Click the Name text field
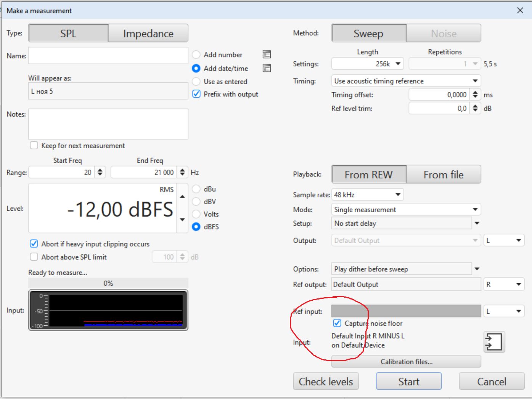Screen dimensions: 532x399 108,56
